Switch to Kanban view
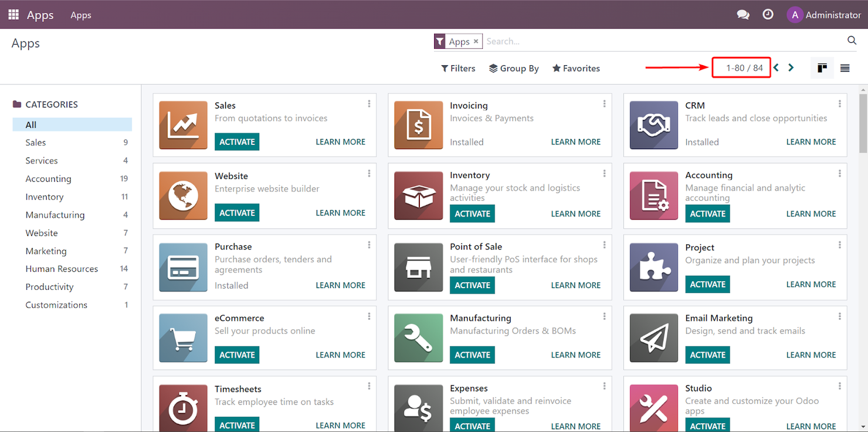 point(822,68)
